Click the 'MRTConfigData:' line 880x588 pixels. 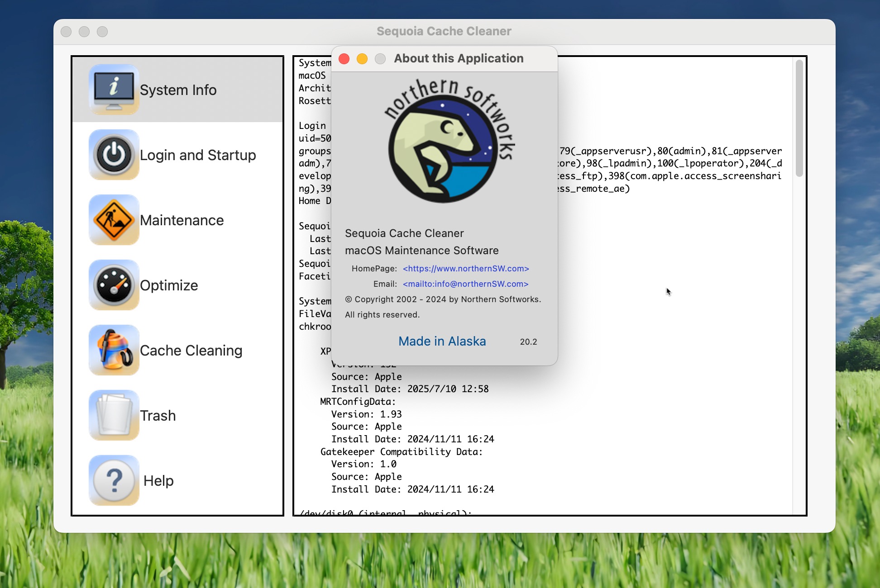point(358,402)
